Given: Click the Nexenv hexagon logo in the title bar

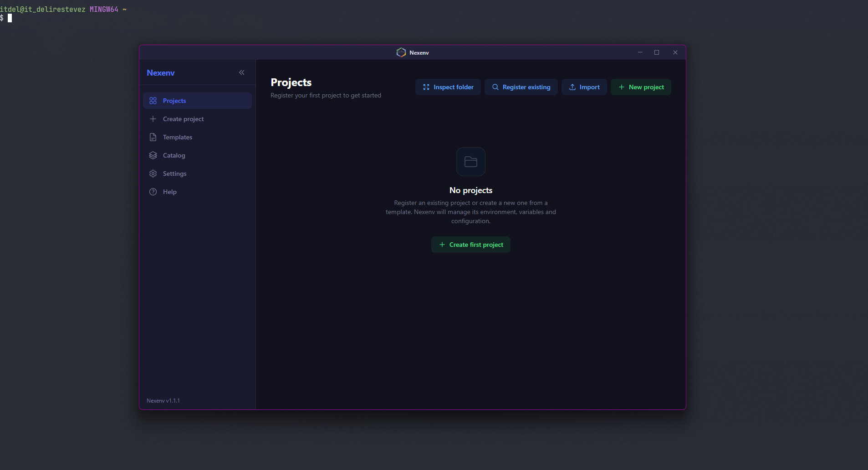Looking at the screenshot, I should (x=401, y=52).
